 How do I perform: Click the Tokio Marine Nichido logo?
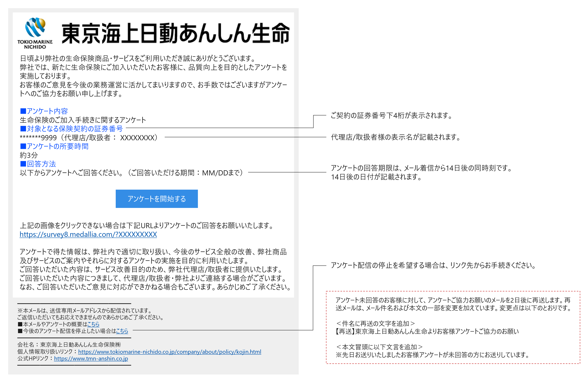(35, 33)
